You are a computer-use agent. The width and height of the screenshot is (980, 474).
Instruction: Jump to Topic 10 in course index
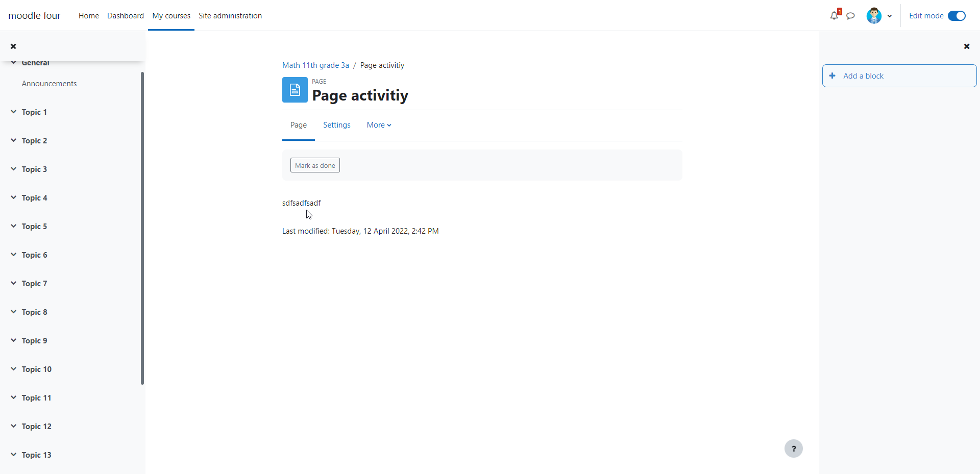(x=36, y=369)
